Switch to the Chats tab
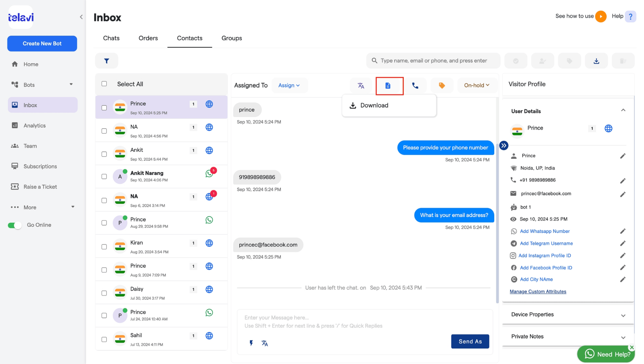644x364 pixels. 111,38
